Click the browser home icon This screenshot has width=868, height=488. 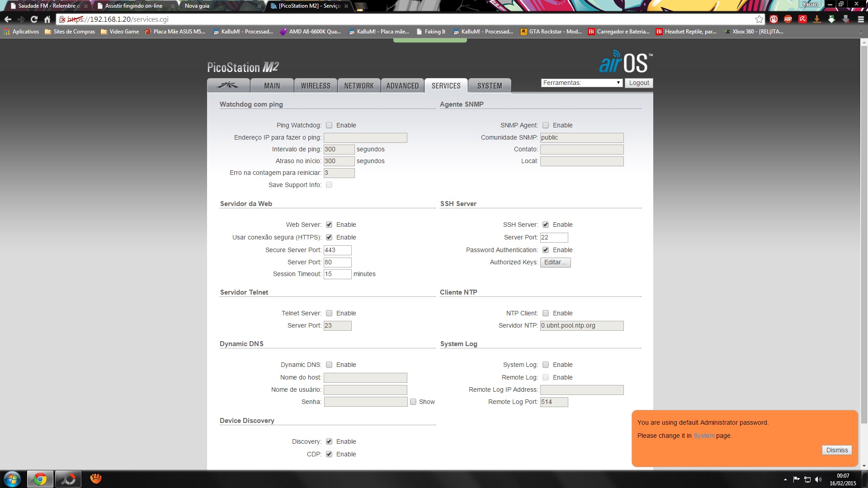[x=47, y=19]
